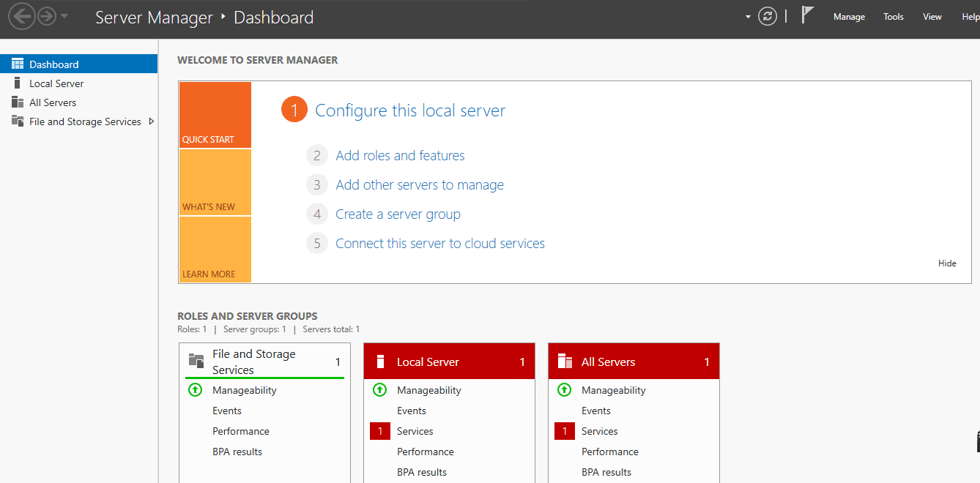This screenshot has width=980, height=483.
Task: Open BPA results under File and Storage Services
Action: coord(237,452)
